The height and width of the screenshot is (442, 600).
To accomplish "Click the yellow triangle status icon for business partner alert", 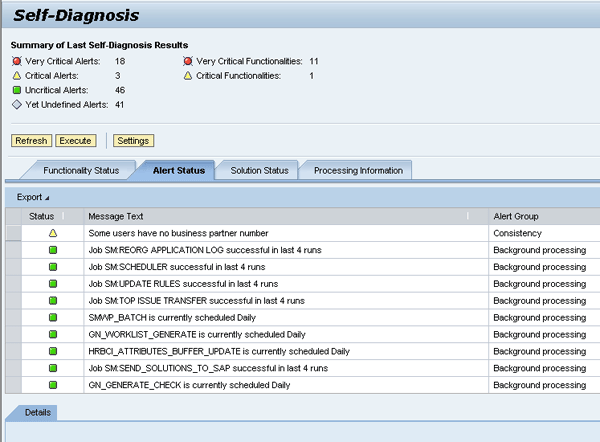I will [x=52, y=233].
